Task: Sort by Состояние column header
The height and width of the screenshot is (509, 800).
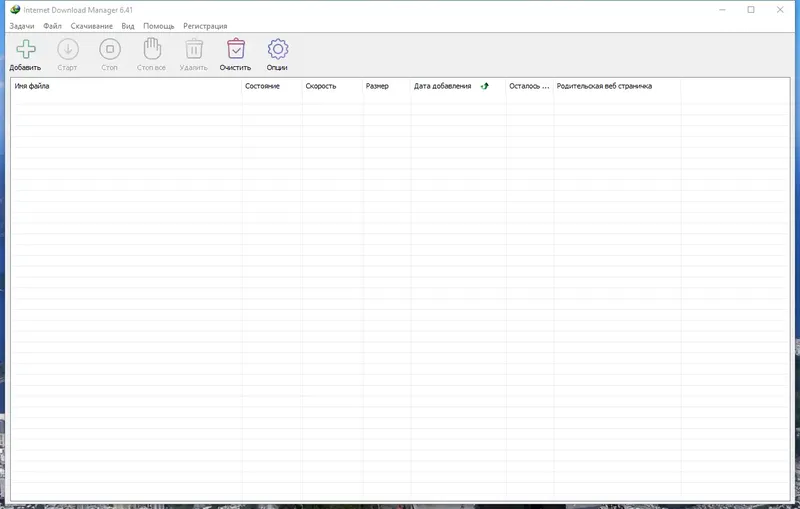Action: click(272, 86)
